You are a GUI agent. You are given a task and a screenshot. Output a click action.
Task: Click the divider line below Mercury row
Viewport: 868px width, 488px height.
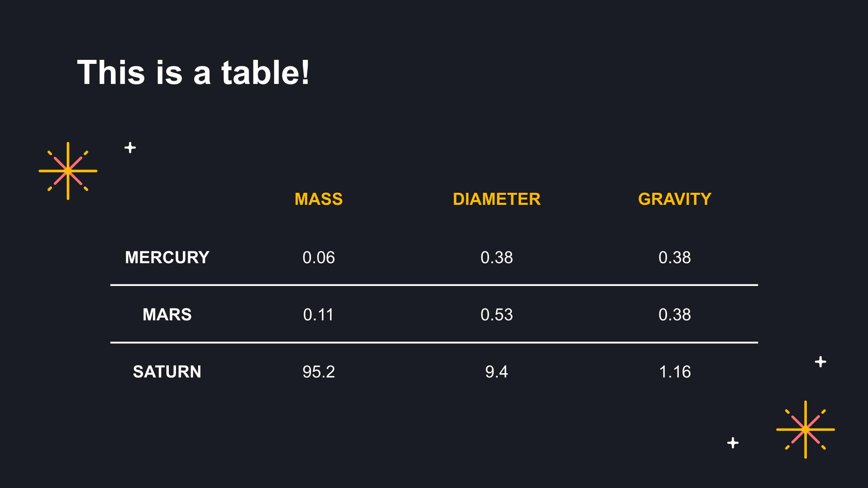[434, 285]
